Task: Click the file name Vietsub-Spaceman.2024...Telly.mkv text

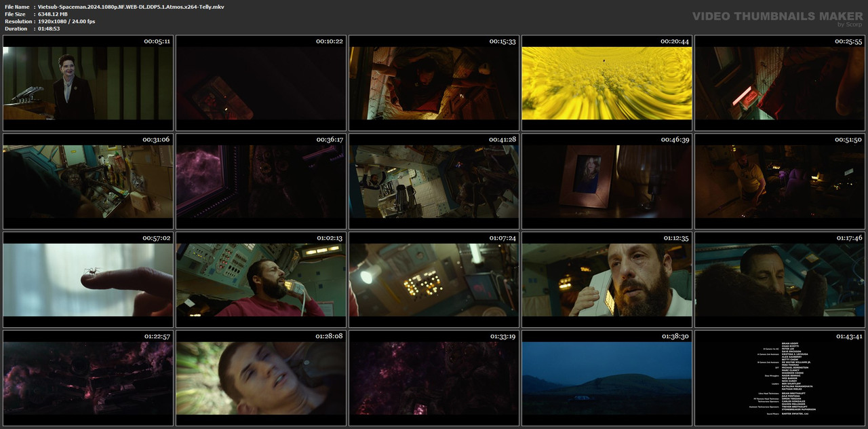Action: (131, 7)
